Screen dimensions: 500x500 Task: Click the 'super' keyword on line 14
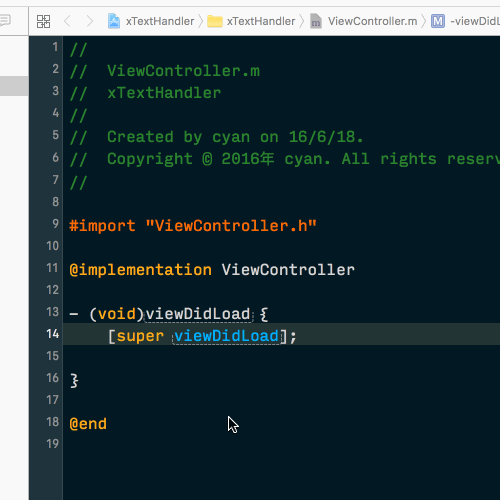(140, 336)
